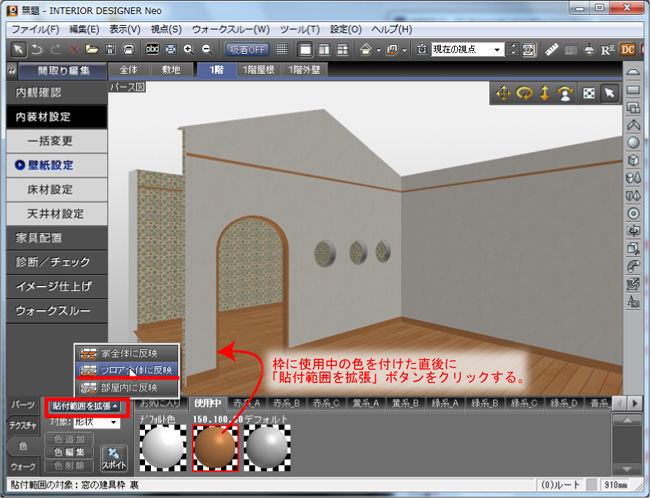Expand the 貼付範囲を拡張 dropdown button

(x=86, y=405)
